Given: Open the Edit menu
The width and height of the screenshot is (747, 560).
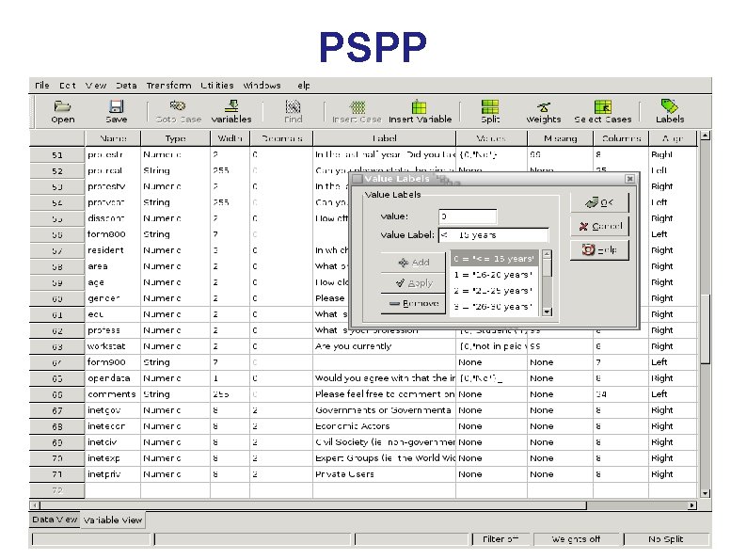Looking at the screenshot, I should tap(67, 86).
